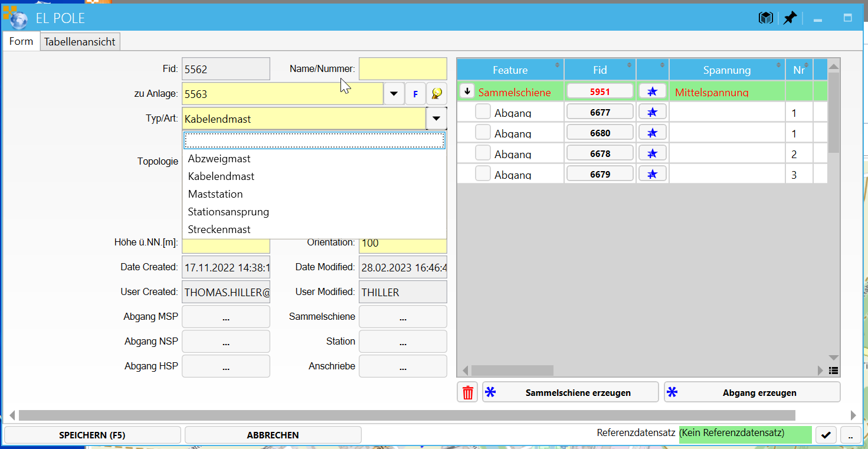Collapse Sammelschiene row with down arrow

click(x=467, y=91)
